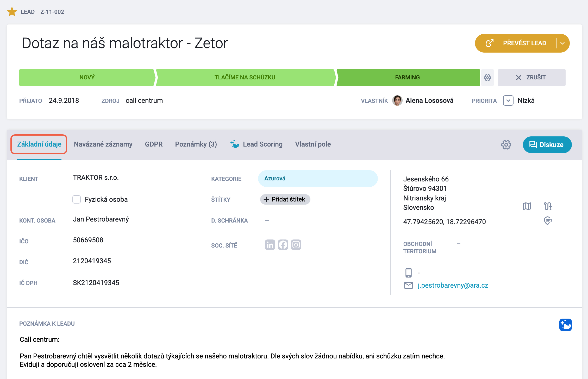Screen dimensions: 588x379
Task: Click source value call centrum
Action: [x=144, y=100]
